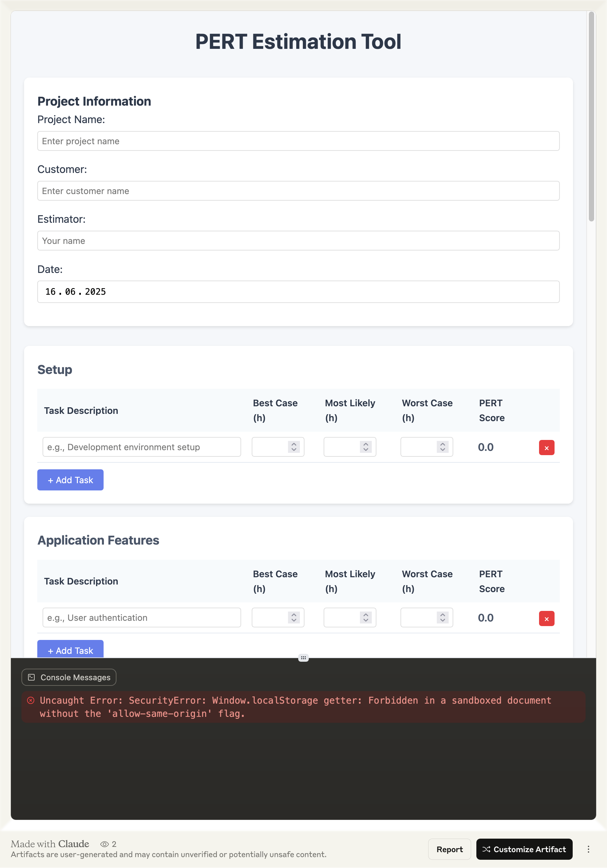Image resolution: width=607 pixels, height=868 pixels.
Task: Click the Customize Artifact button
Action: (x=524, y=849)
